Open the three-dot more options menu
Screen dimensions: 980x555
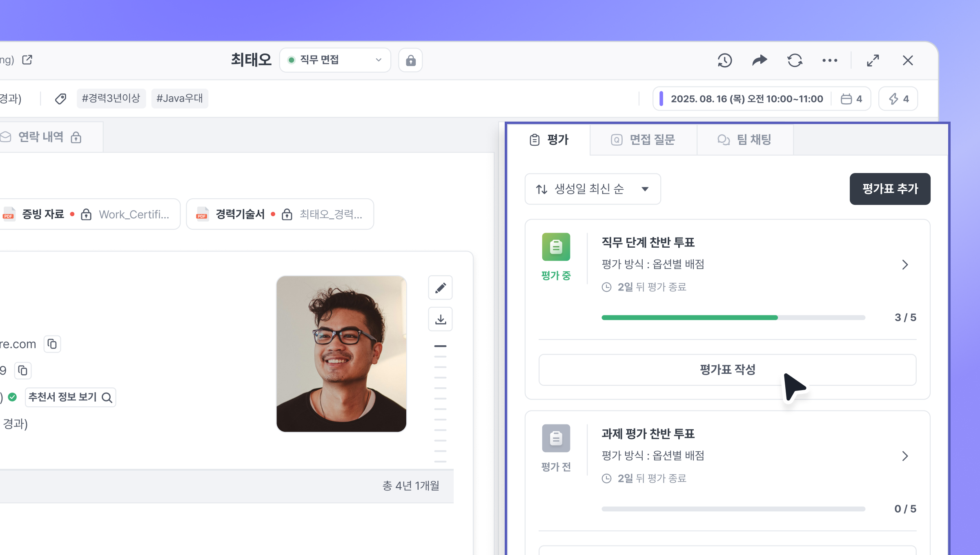830,60
